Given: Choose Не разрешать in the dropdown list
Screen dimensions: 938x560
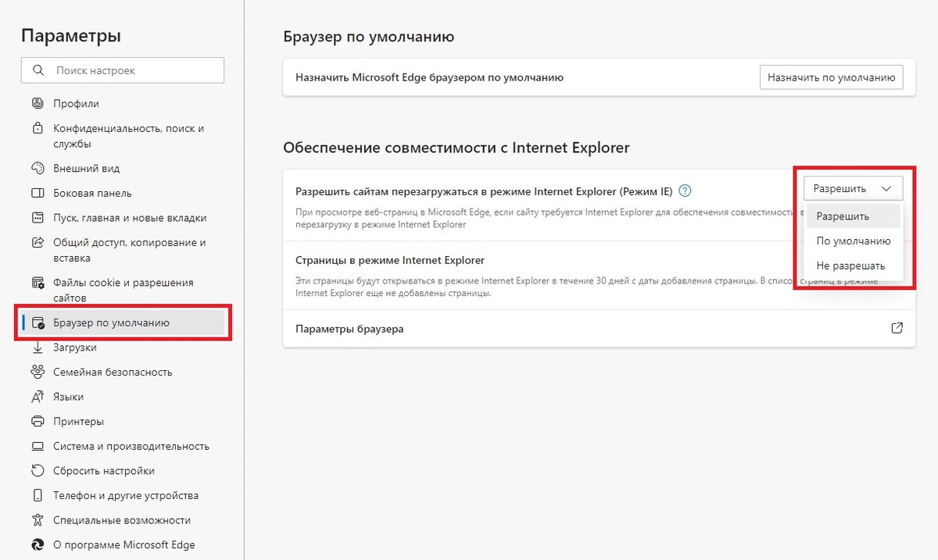Looking at the screenshot, I should (854, 266).
